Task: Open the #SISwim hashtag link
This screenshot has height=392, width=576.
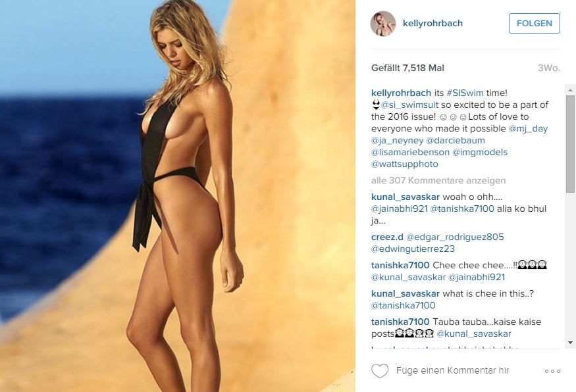Action: [465, 93]
